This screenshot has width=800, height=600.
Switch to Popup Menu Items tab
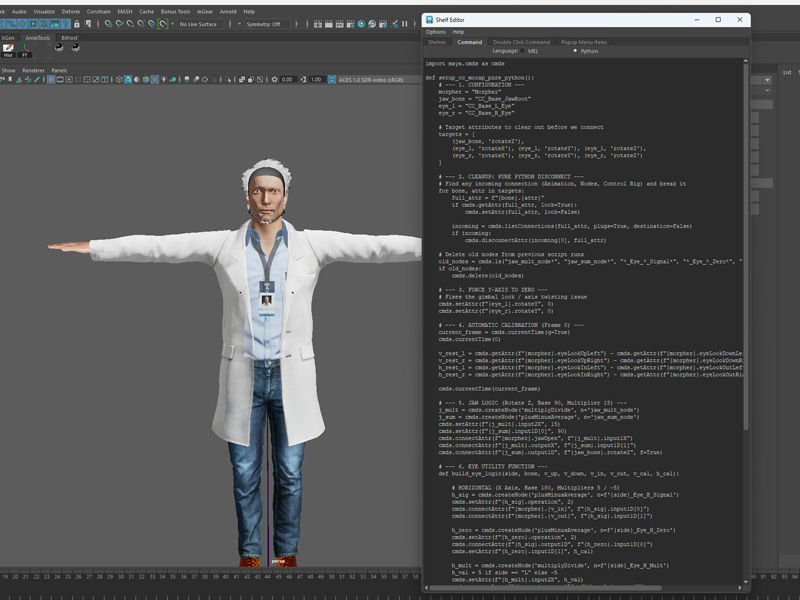[x=584, y=42]
